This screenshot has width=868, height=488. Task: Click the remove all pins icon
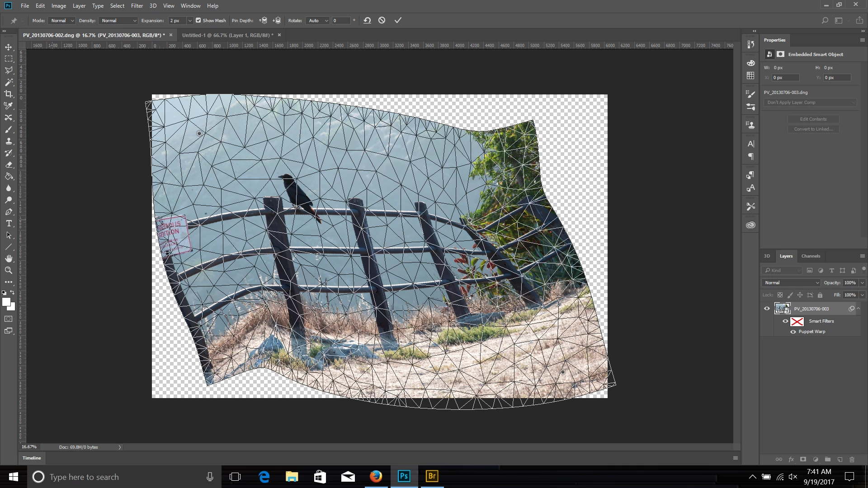pyautogui.click(x=367, y=20)
